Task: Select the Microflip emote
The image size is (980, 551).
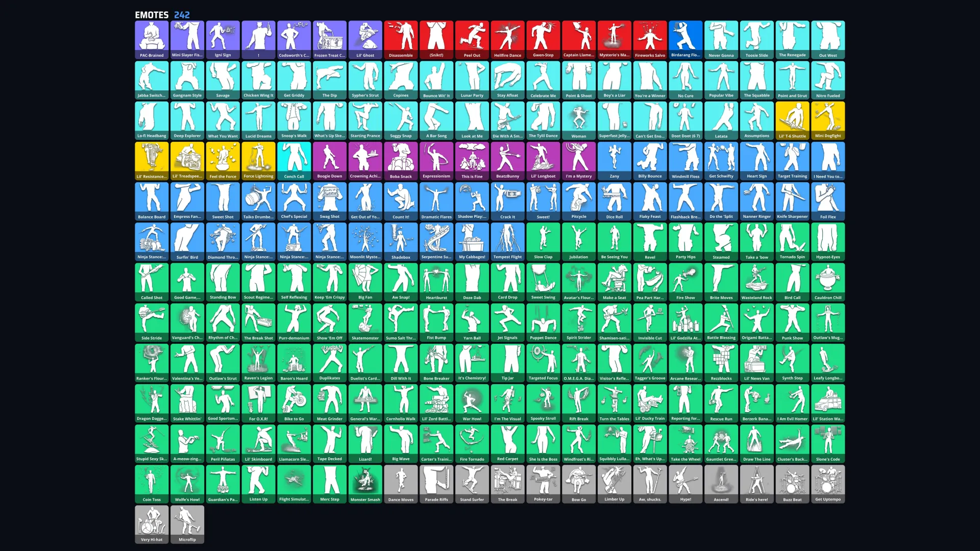Action: click(187, 524)
